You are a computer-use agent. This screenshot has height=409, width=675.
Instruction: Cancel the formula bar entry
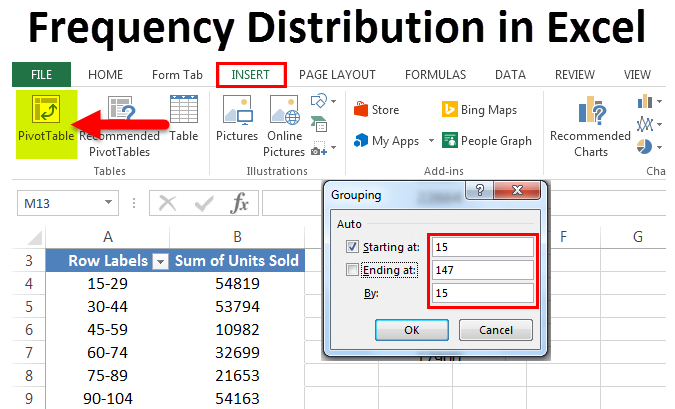(x=167, y=203)
